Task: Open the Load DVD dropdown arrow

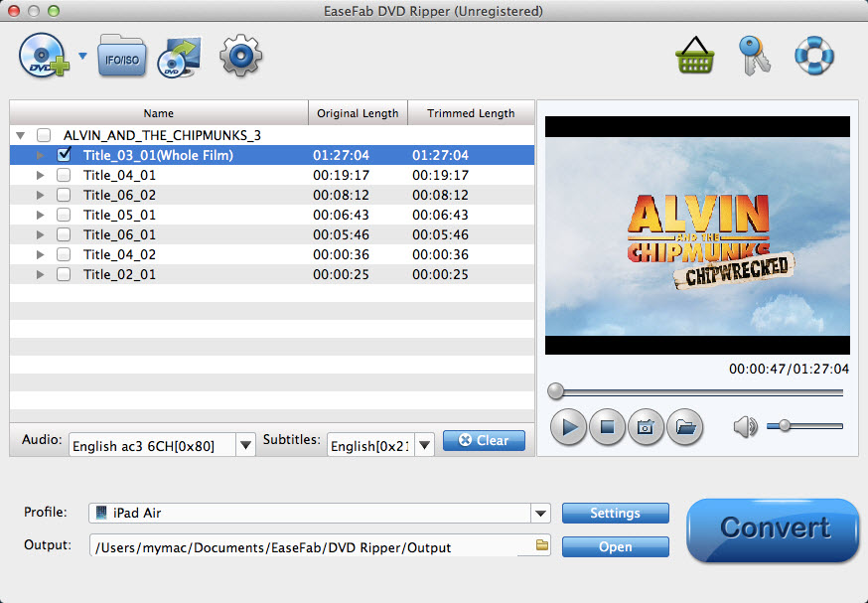Action: 83,56
